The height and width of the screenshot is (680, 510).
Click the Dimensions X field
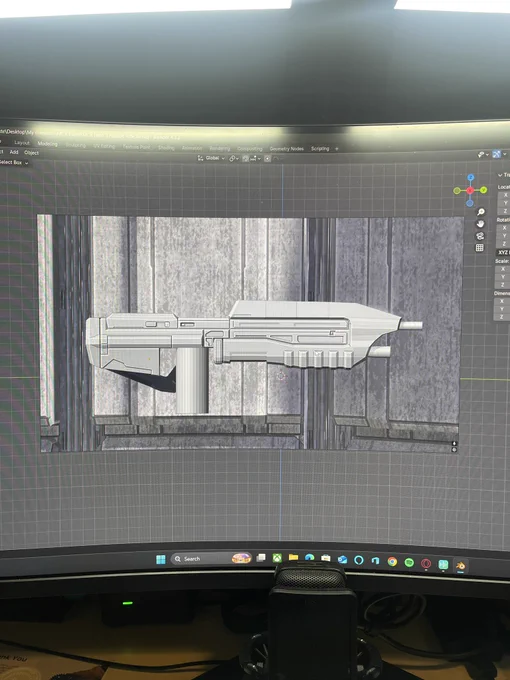coord(502,301)
